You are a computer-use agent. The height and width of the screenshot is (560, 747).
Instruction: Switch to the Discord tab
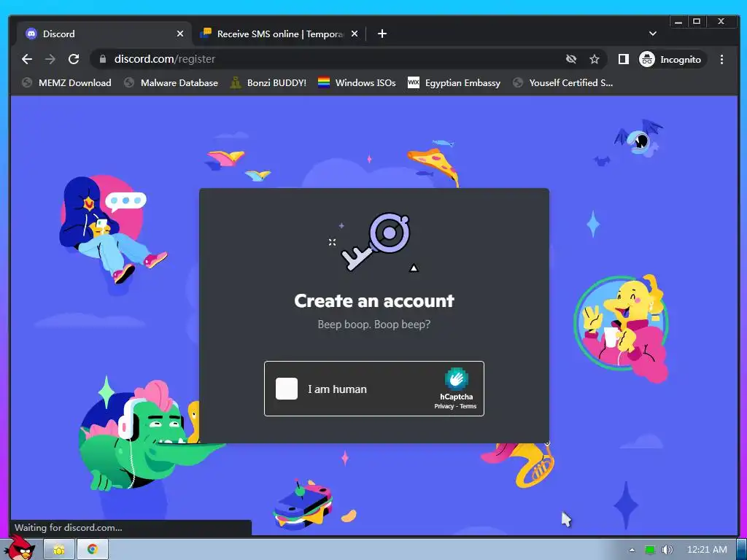(x=105, y=34)
